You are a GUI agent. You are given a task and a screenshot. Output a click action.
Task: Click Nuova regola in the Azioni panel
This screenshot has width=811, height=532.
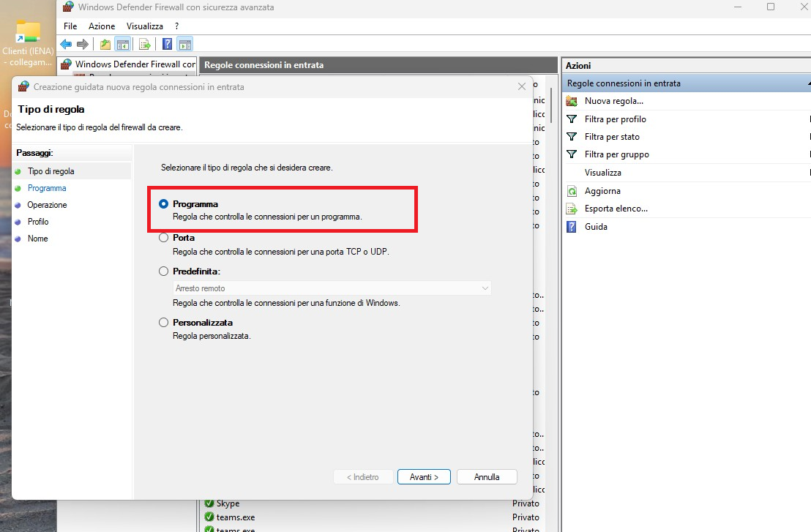(613, 101)
